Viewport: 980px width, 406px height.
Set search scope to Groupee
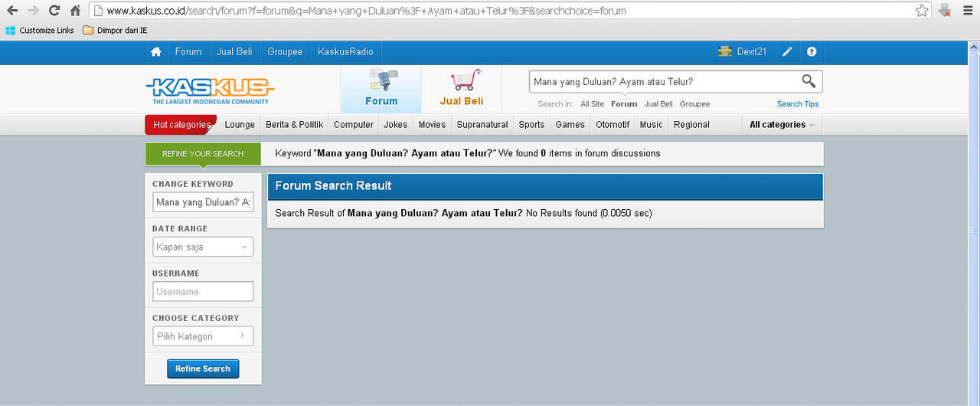(694, 104)
